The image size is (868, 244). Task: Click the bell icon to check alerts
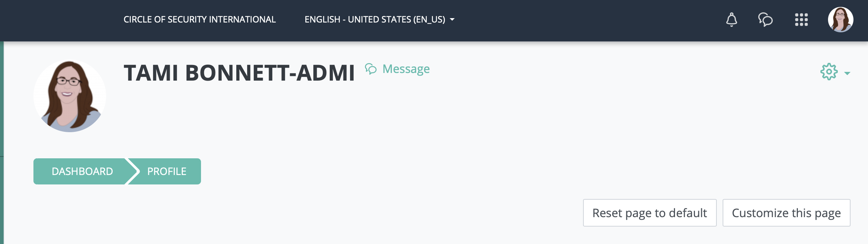point(732,20)
